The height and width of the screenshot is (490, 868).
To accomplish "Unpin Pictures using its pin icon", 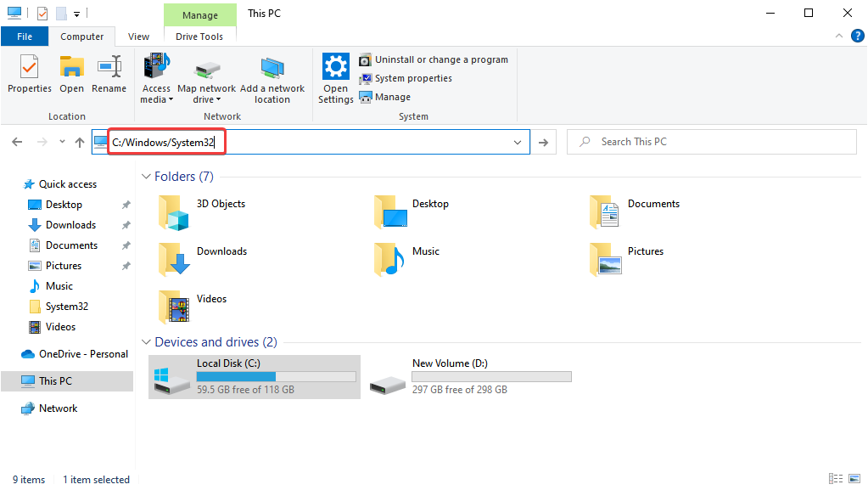I will [126, 266].
